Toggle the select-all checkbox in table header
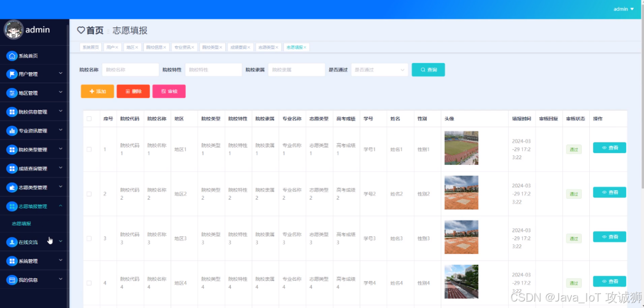The width and height of the screenshot is (644, 308). [x=89, y=119]
